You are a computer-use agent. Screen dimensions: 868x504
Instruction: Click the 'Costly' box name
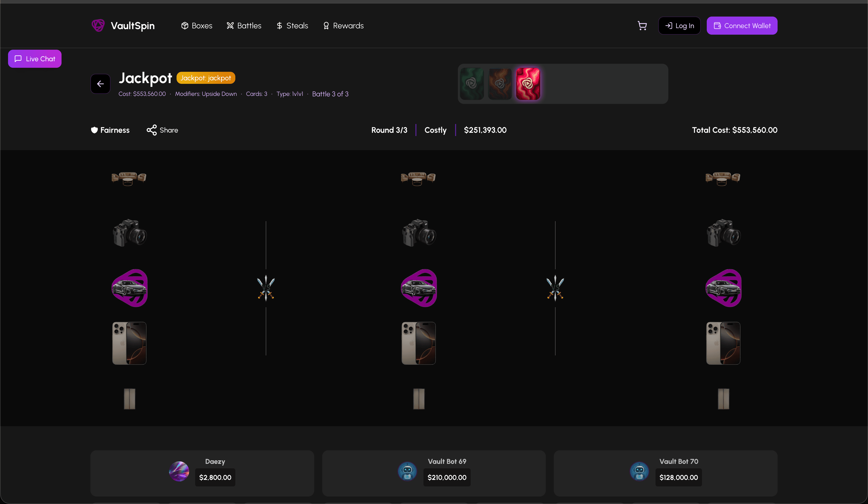(435, 130)
